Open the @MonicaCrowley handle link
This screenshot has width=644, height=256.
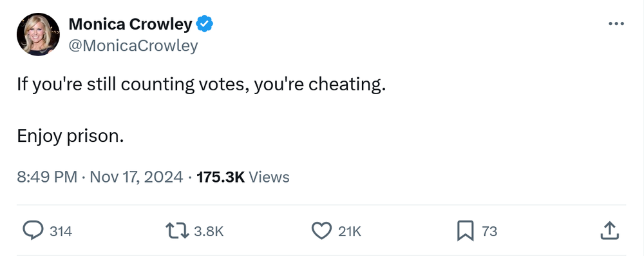point(133,45)
